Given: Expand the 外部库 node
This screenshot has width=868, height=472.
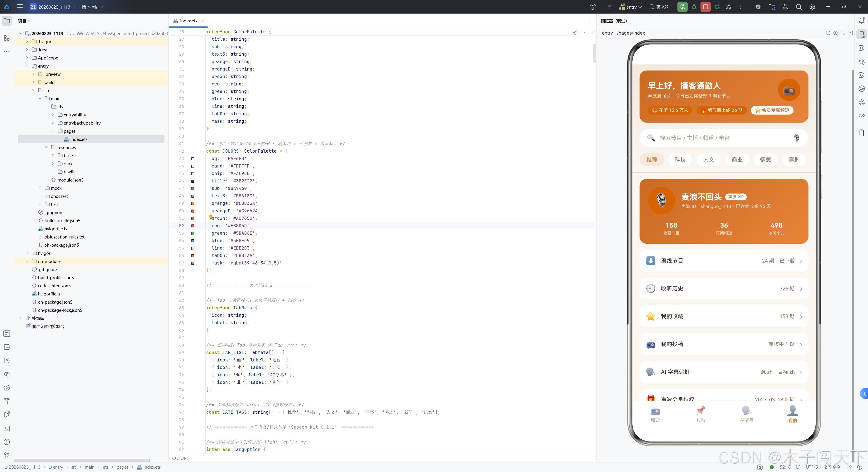Looking at the screenshot, I should [21, 318].
